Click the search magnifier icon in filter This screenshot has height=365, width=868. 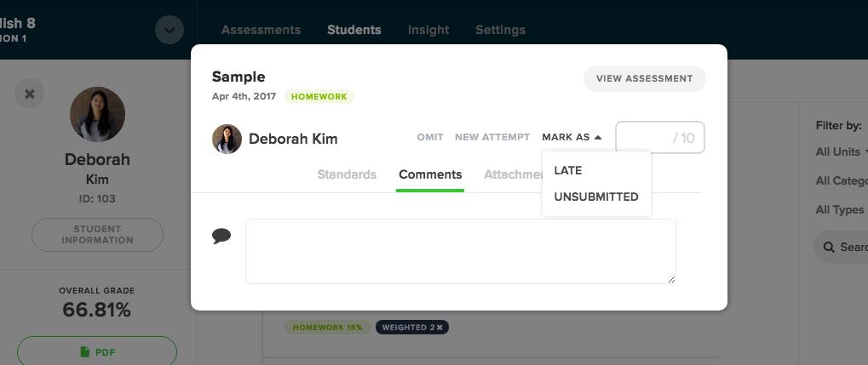click(829, 247)
